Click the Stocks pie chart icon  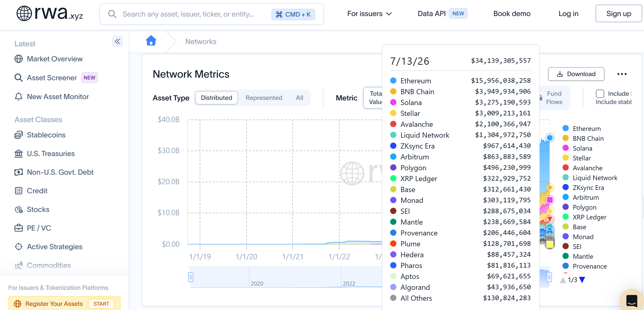[19, 209]
